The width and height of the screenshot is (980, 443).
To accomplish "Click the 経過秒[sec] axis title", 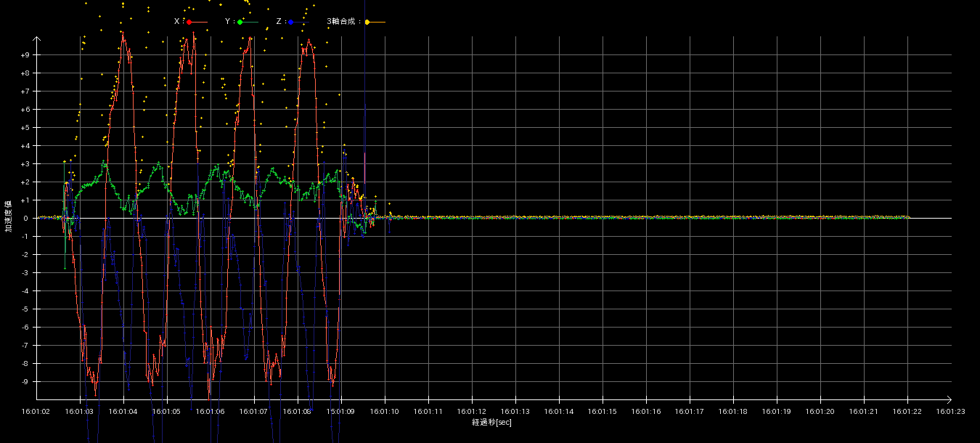I will coord(491,422).
